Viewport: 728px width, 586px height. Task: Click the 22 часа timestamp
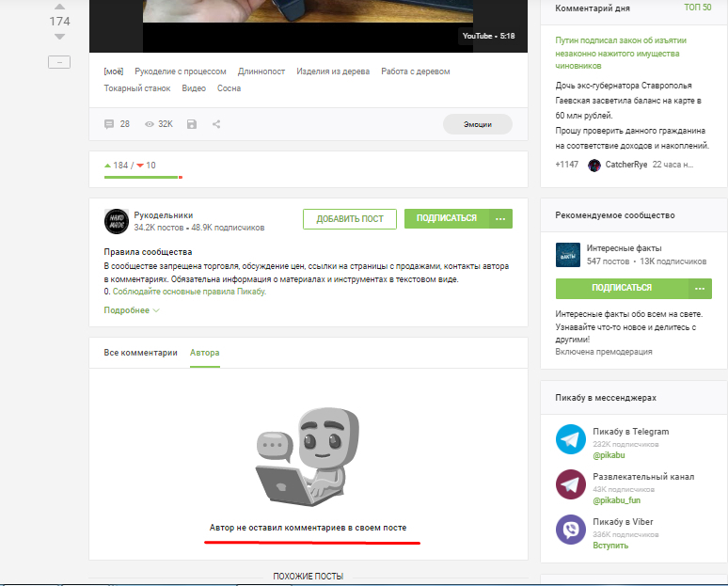(673, 165)
